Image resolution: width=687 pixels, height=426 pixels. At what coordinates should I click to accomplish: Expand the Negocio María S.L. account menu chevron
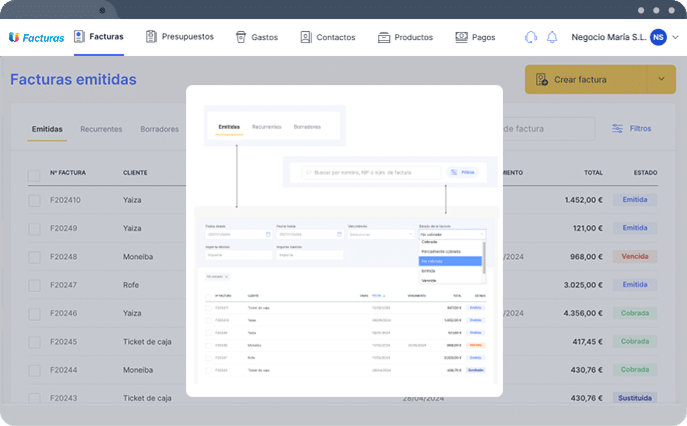675,37
